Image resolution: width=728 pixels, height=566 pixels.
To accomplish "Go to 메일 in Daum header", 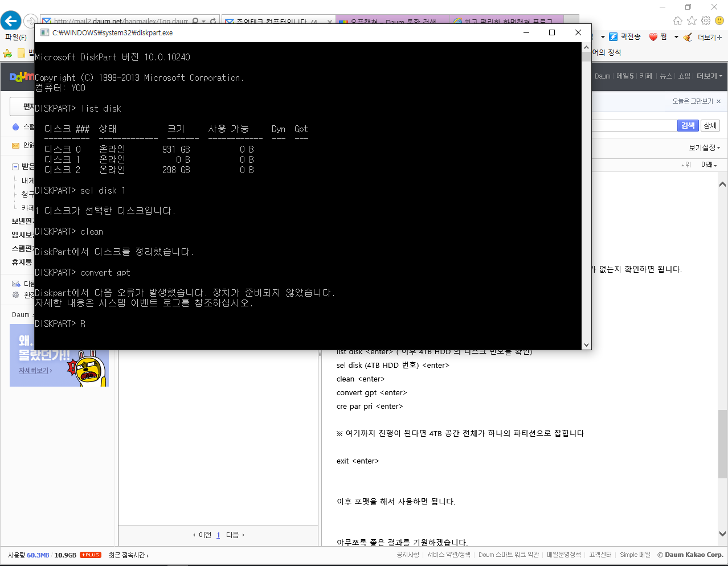I will click(625, 76).
